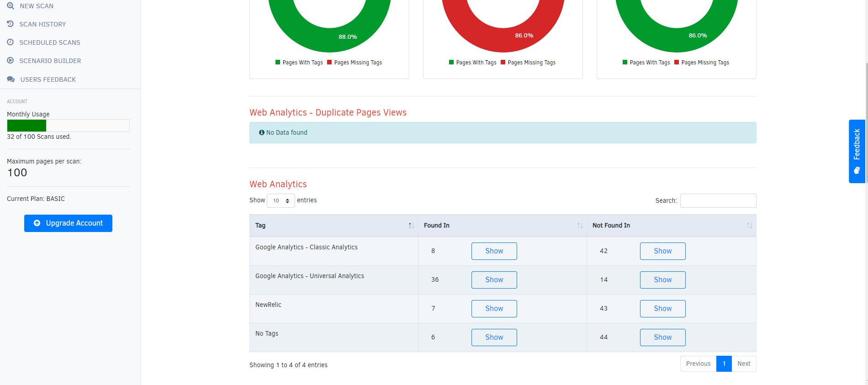The image size is (868, 385).
Task: Open Scenario Builder from sidebar menu
Action: pos(50,61)
